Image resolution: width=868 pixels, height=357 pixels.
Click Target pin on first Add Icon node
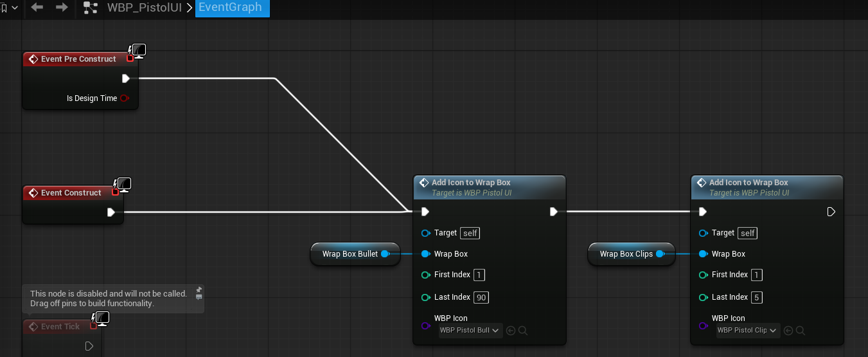tap(425, 233)
